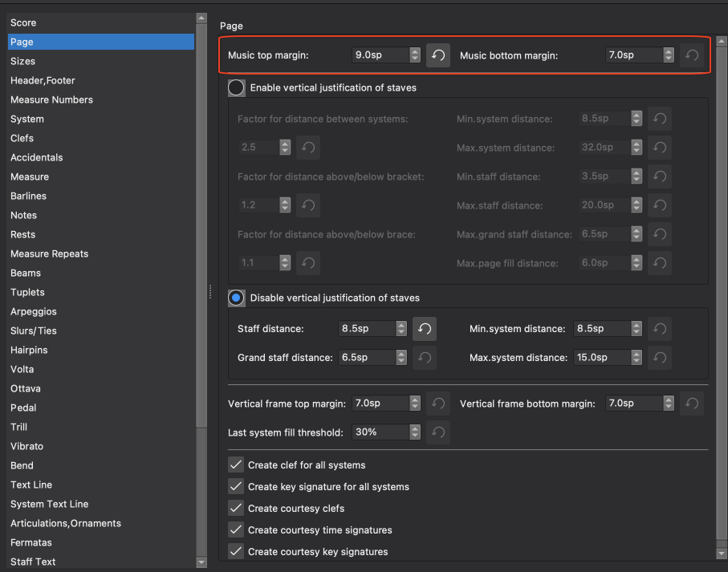Increase Music top margin with up arrow
The height and width of the screenshot is (572, 728).
[414, 51]
